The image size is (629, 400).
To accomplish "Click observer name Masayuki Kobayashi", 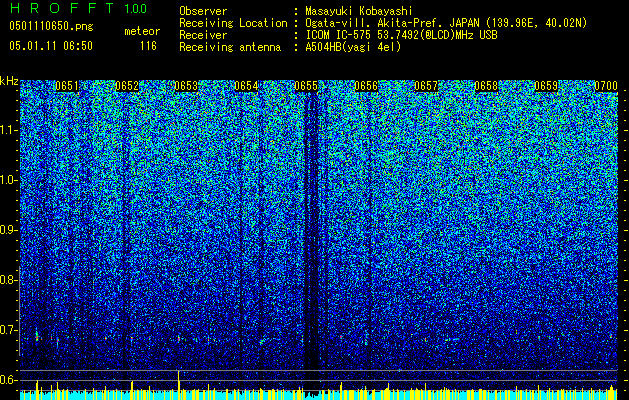I will [359, 11].
